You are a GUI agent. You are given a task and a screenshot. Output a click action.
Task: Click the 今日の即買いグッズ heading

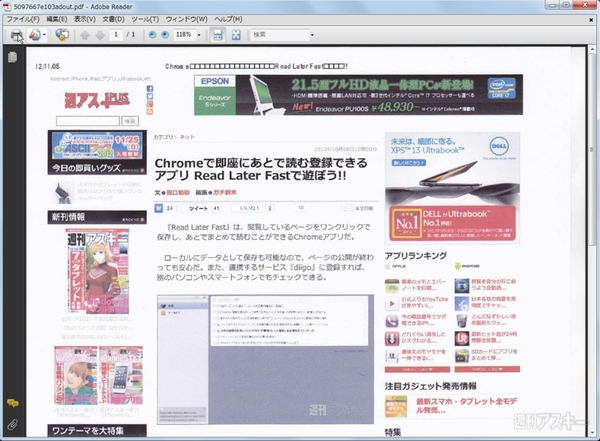pos(86,168)
